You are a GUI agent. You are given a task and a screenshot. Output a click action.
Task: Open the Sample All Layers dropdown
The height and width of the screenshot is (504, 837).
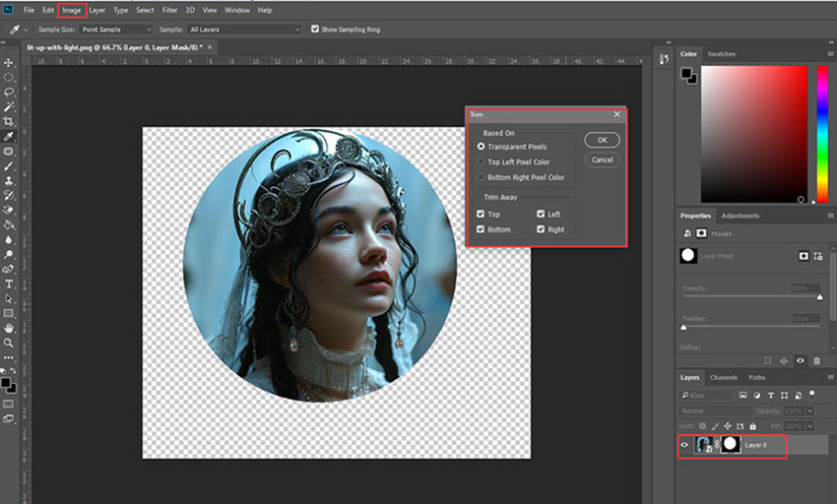point(244,30)
